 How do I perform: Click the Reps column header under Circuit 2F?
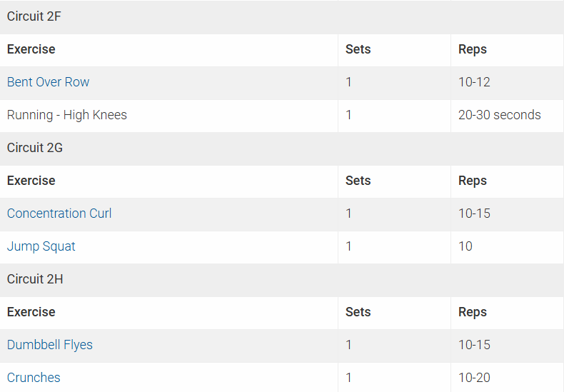473,49
